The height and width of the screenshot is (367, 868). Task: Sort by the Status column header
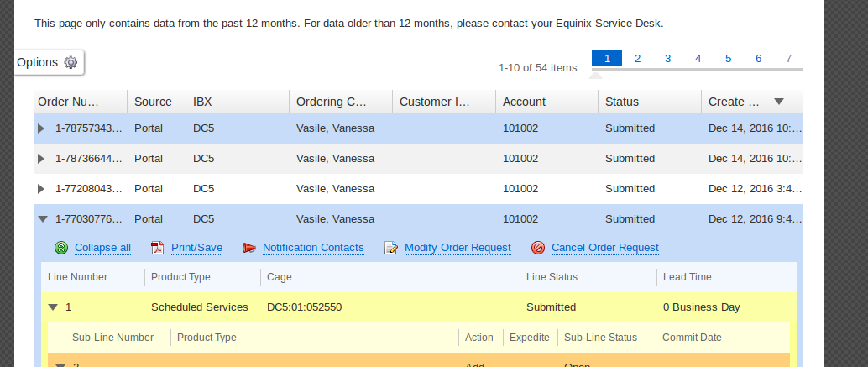[622, 102]
